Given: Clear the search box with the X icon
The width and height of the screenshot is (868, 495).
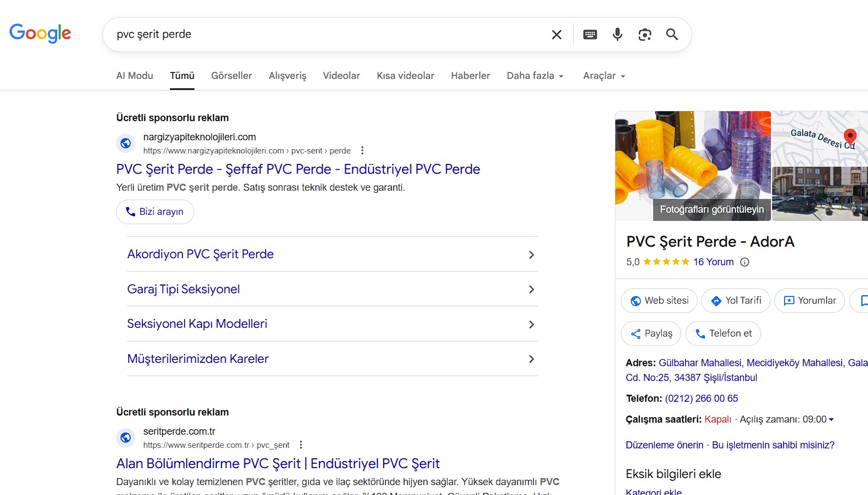Looking at the screenshot, I should (556, 35).
